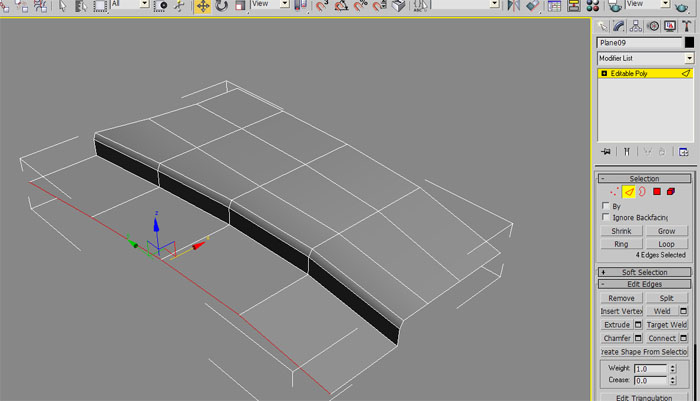Click the Loop button
This screenshot has width=700, height=401.
coord(667,244)
